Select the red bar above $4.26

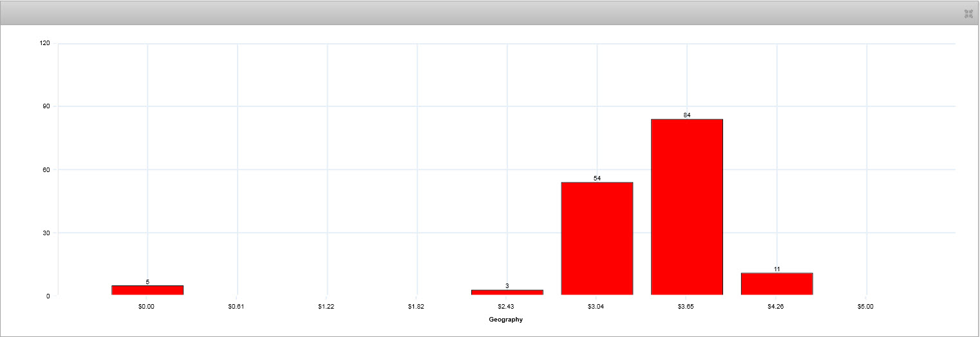777,284
